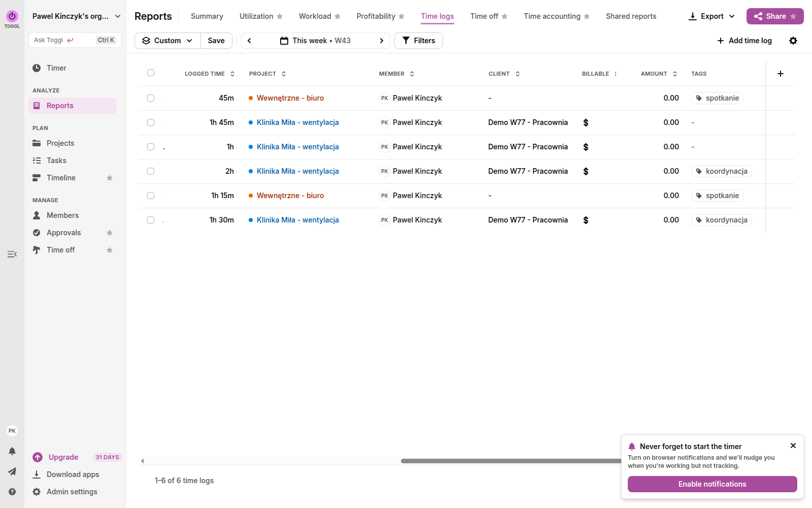Click the paper plane icon in sidebar
Viewport: 812px width, 508px height.
12,471
